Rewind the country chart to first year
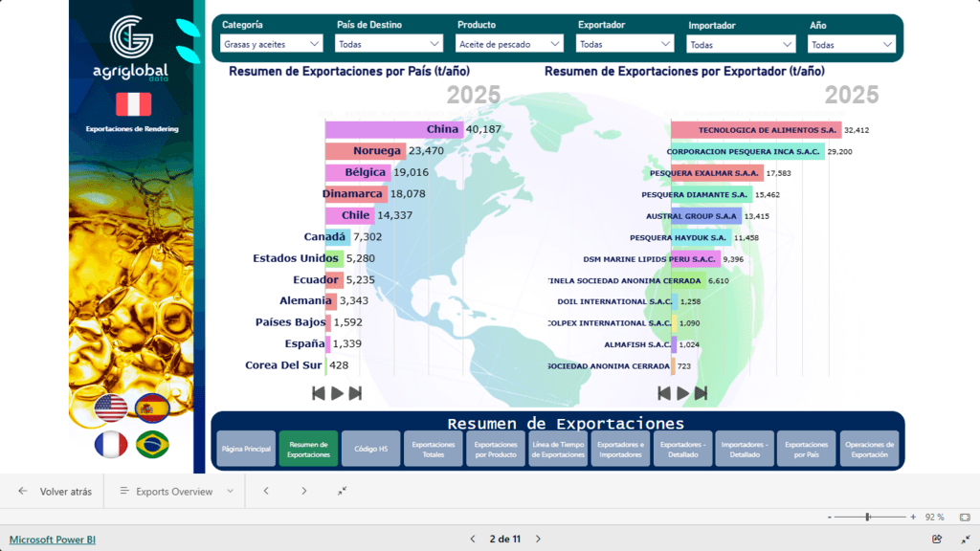 click(320, 392)
